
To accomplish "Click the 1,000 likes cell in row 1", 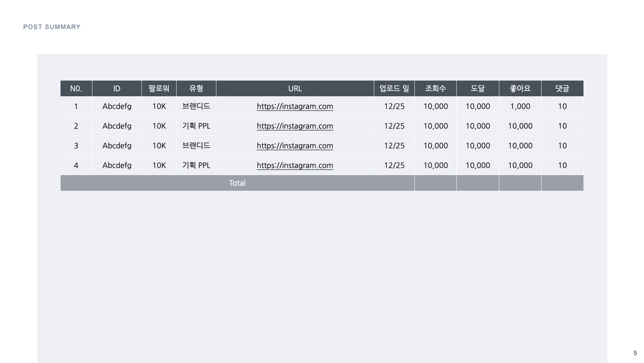I will point(520,106).
